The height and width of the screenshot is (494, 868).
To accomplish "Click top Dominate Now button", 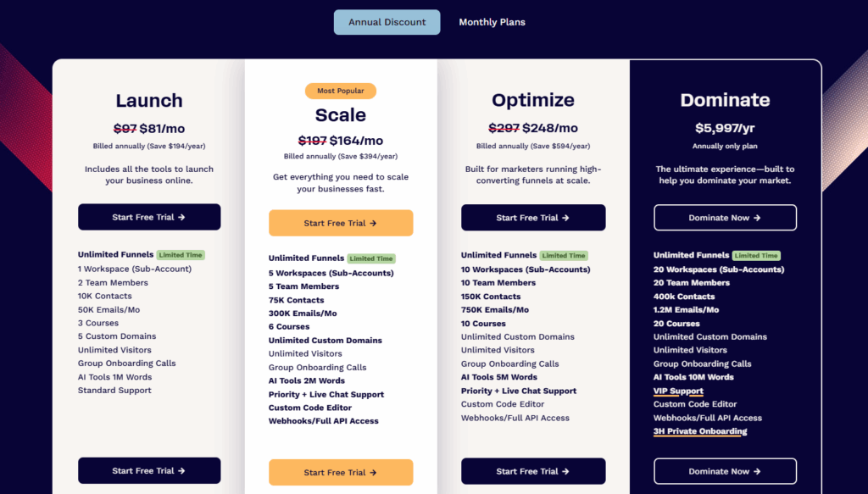I will [725, 218].
